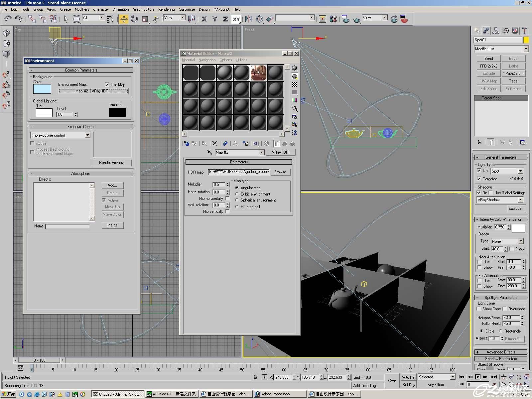Screen dimensions: 532x399
Task: Click the Undo arrow icon
Action: point(8,19)
